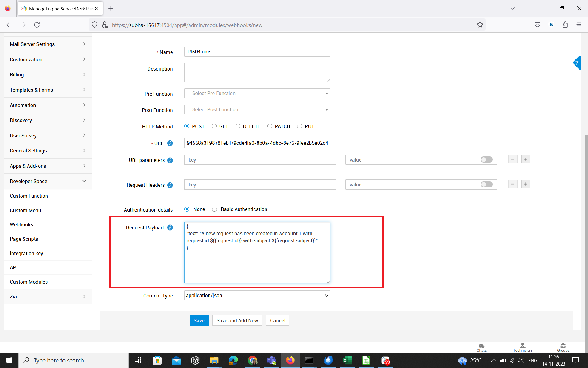Click minus icon in Request Headers row
Viewport: 588px width, 368px height.
click(x=513, y=184)
